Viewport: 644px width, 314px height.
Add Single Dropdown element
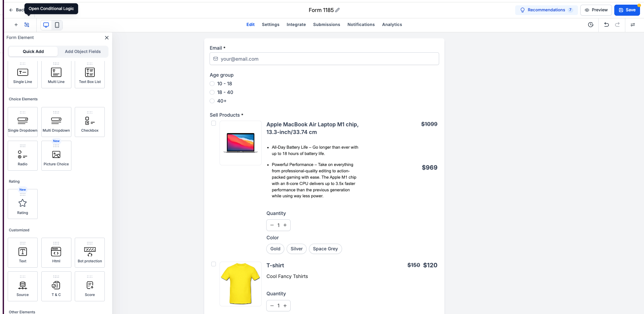[x=23, y=122]
